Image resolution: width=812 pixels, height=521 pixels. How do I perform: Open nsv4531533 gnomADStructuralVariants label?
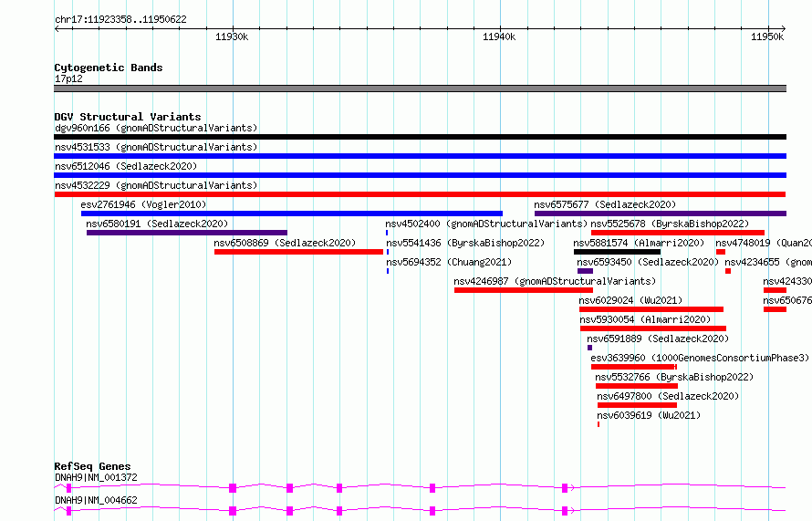[x=156, y=147]
